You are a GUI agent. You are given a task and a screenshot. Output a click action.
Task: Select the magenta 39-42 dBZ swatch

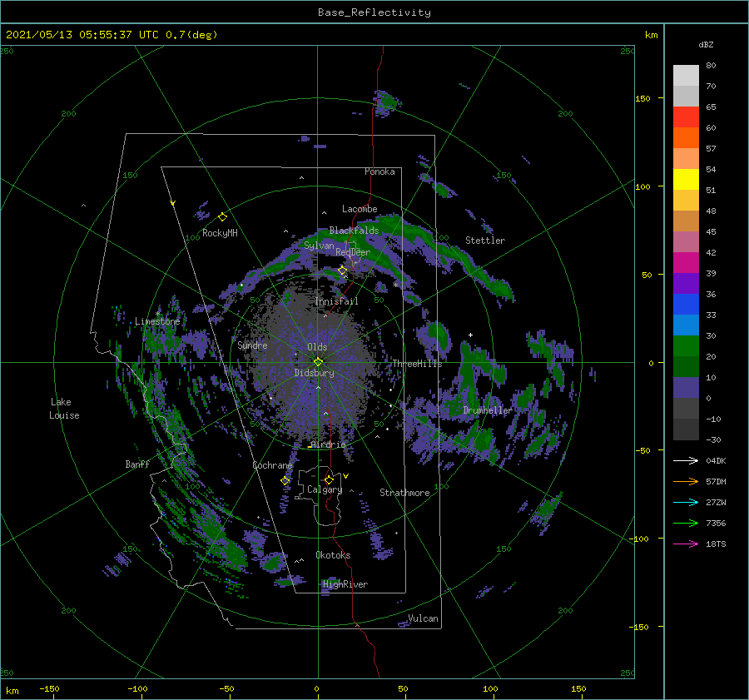click(x=686, y=263)
